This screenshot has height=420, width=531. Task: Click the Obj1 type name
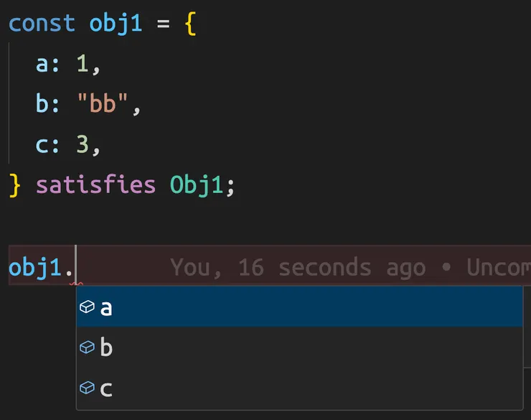[x=197, y=185]
